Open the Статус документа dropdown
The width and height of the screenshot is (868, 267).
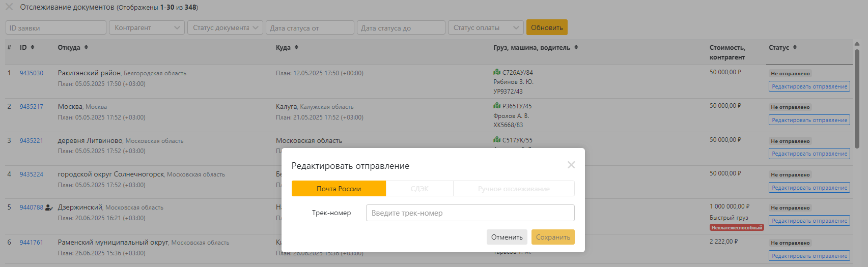[x=225, y=27]
